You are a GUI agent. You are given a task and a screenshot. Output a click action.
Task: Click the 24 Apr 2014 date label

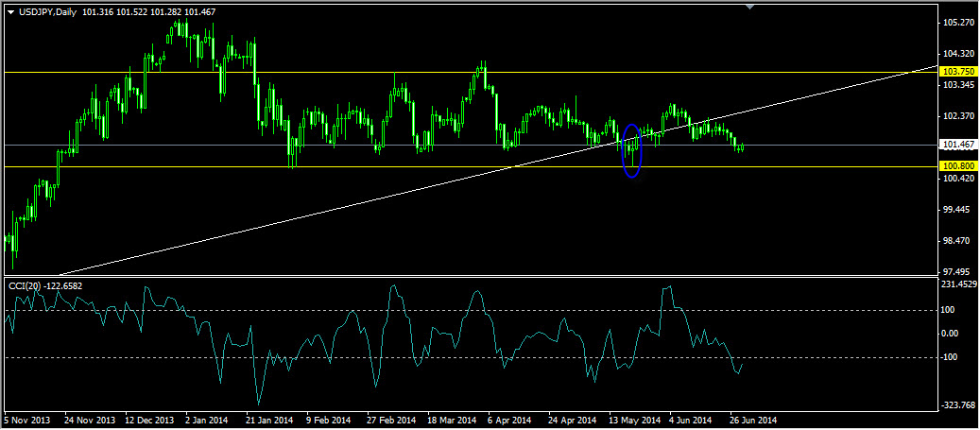click(x=573, y=420)
